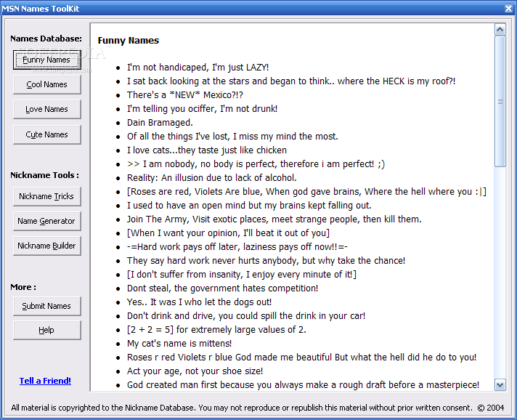Open the Nickname Builder tool
The image size is (517, 420).
46,246
